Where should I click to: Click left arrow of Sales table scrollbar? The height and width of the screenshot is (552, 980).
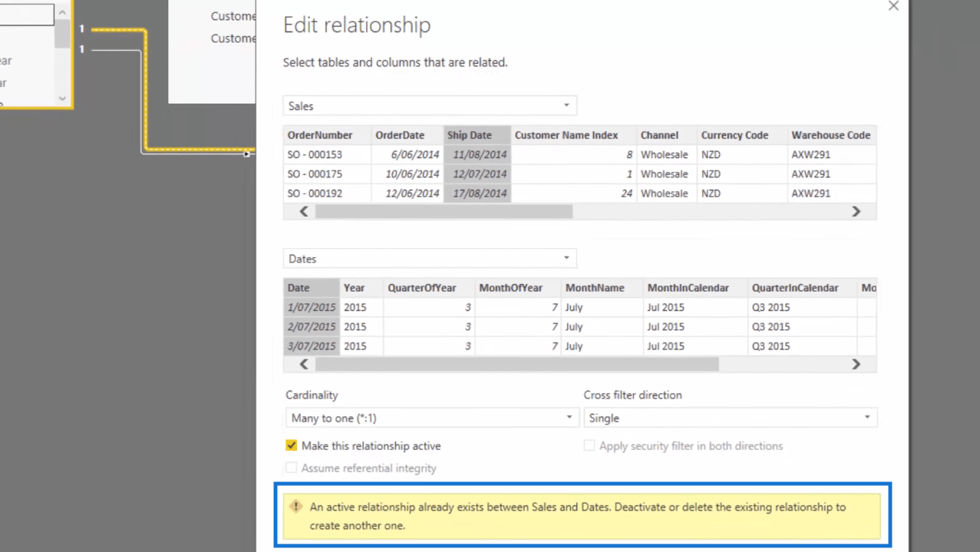(x=304, y=211)
